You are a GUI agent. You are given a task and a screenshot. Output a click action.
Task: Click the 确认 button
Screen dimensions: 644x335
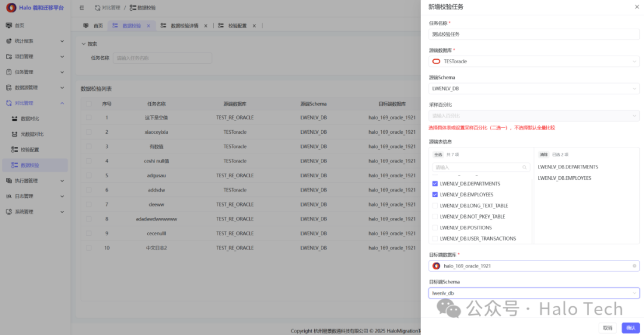pos(630,328)
